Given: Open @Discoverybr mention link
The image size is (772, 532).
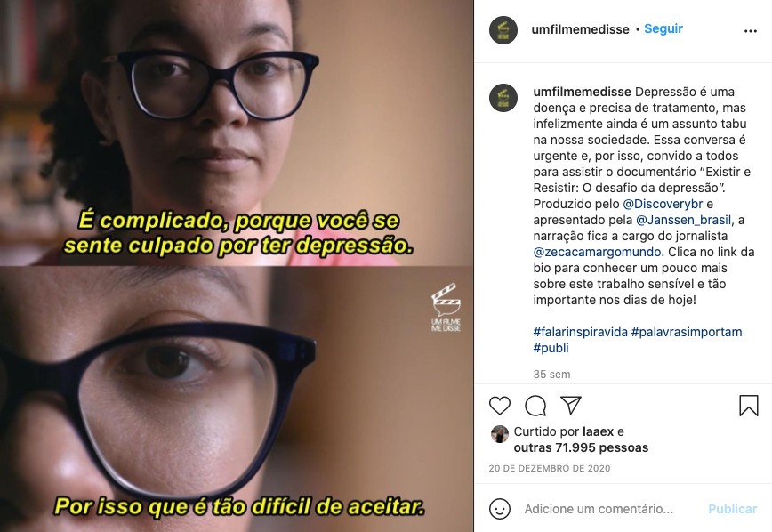Looking at the screenshot, I should pos(663,204).
